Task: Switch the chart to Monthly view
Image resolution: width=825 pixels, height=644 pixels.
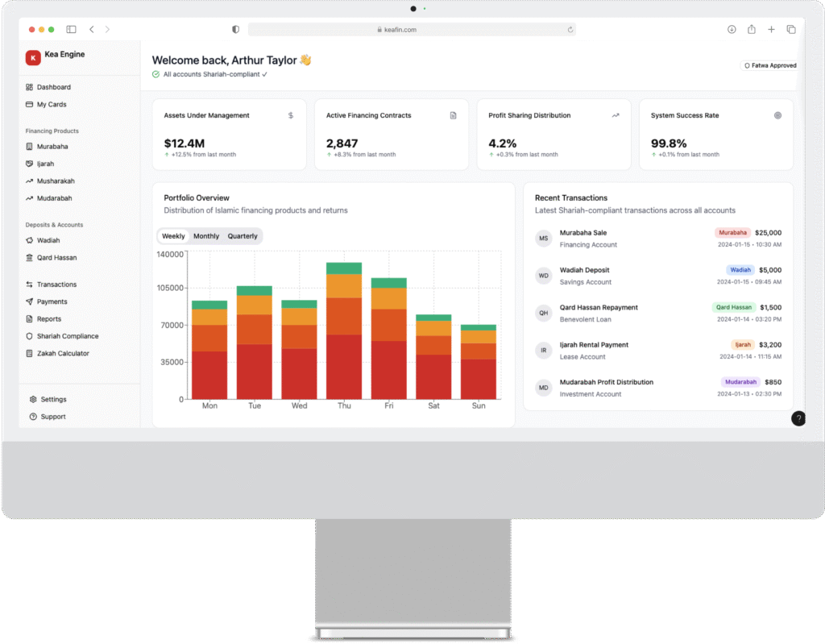Action: (206, 236)
